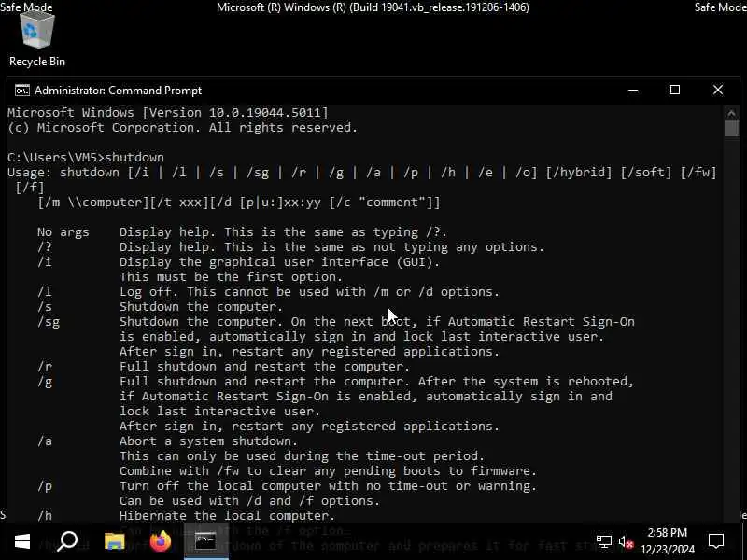The image size is (747, 560).
Task: Launch File Explorer from taskbar
Action: pos(114,541)
